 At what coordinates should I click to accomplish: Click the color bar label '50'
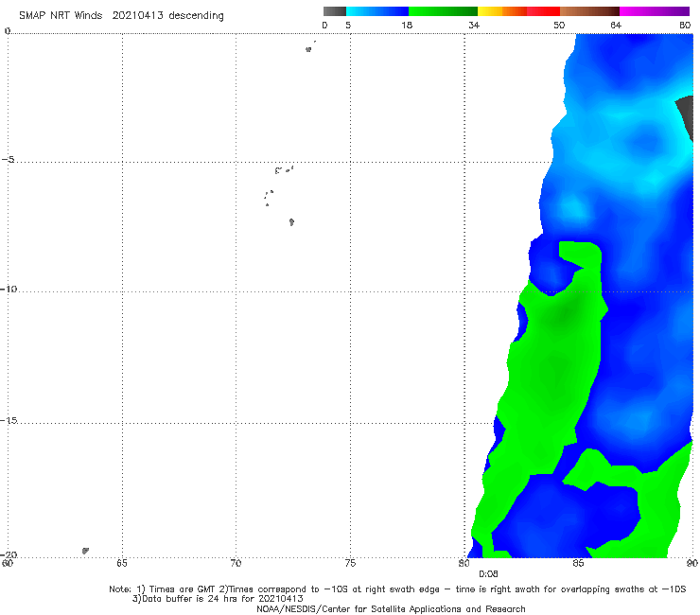(x=559, y=25)
